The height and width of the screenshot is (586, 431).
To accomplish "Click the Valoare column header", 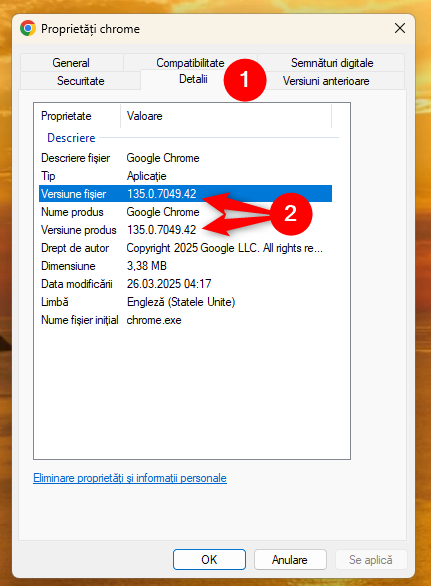I will click(x=226, y=116).
